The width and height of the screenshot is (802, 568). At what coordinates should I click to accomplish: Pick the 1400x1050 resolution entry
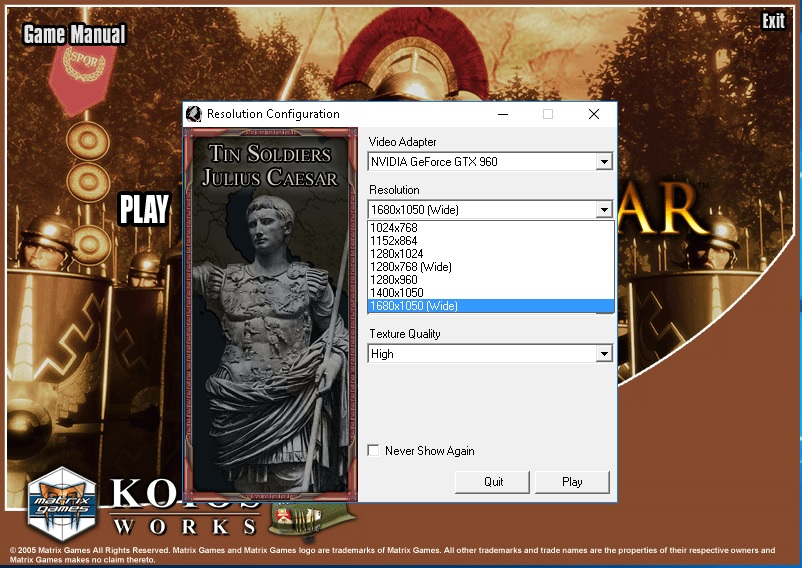pos(491,293)
